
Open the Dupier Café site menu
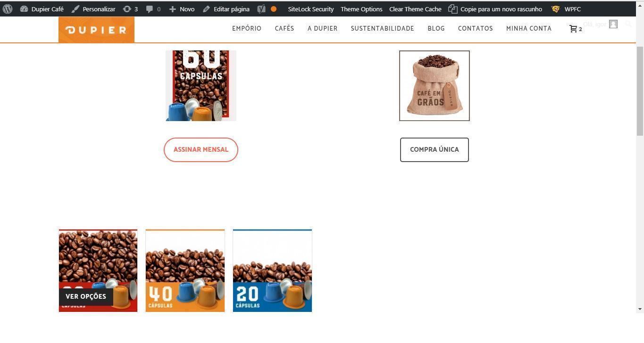tap(42, 9)
